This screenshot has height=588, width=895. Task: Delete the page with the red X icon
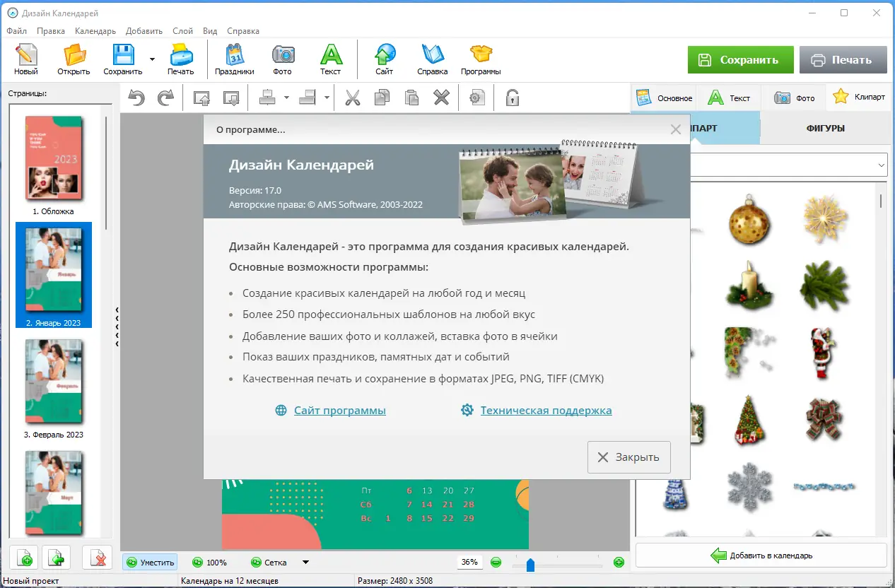(97, 558)
